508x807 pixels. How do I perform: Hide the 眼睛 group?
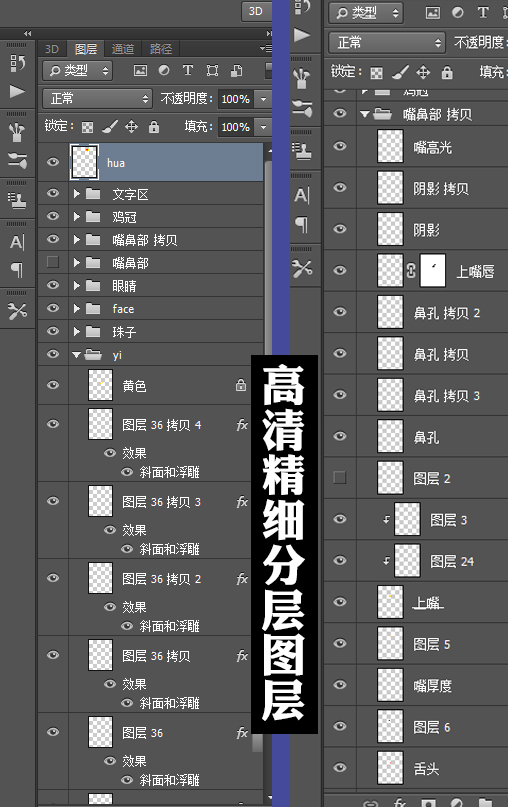pyautogui.click(x=53, y=285)
